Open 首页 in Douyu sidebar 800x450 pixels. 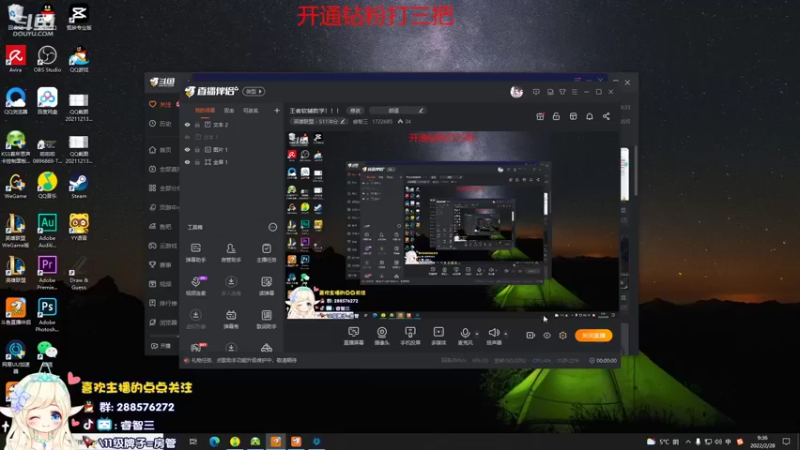pyautogui.click(x=160, y=150)
